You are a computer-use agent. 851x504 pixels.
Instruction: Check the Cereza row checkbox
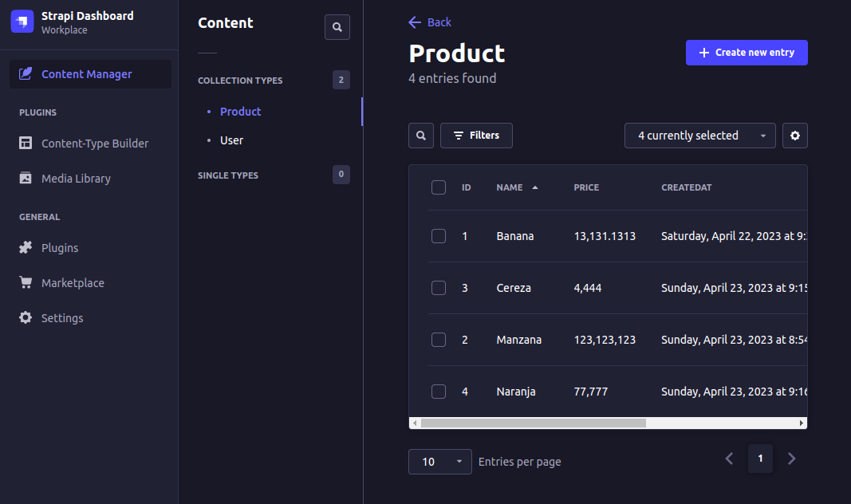(439, 288)
